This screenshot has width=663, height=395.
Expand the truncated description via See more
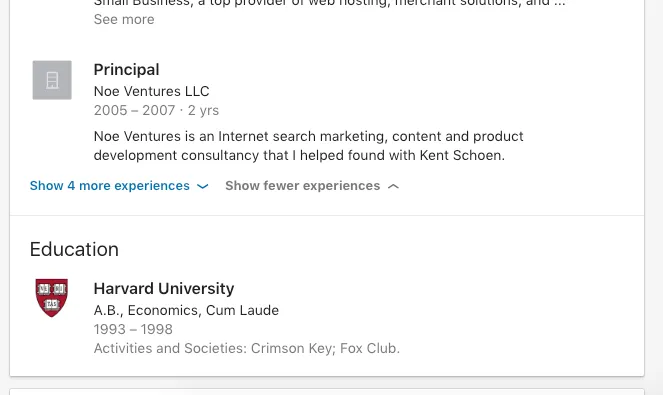[x=124, y=19]
